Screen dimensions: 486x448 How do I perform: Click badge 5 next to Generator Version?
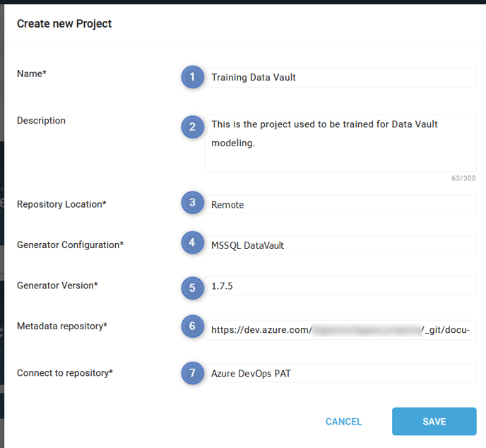point(192,288)
